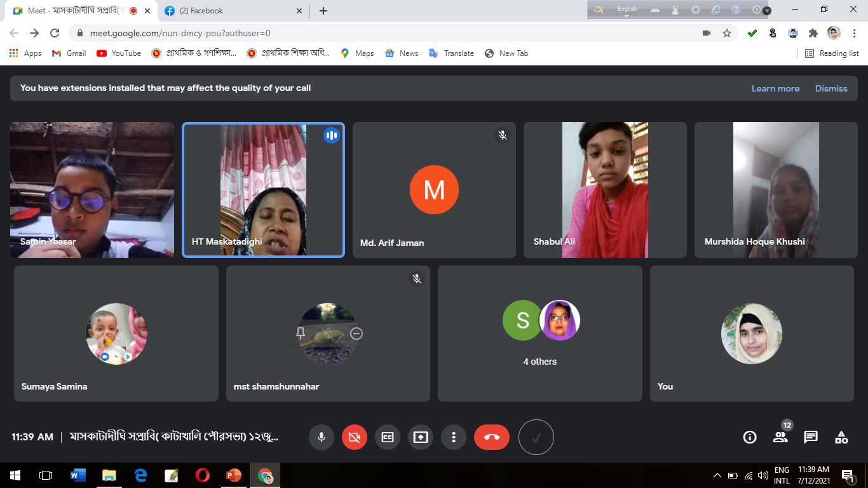Remove mst shamshunnahar from the call

pyautogui.click(x=356, y=333)
